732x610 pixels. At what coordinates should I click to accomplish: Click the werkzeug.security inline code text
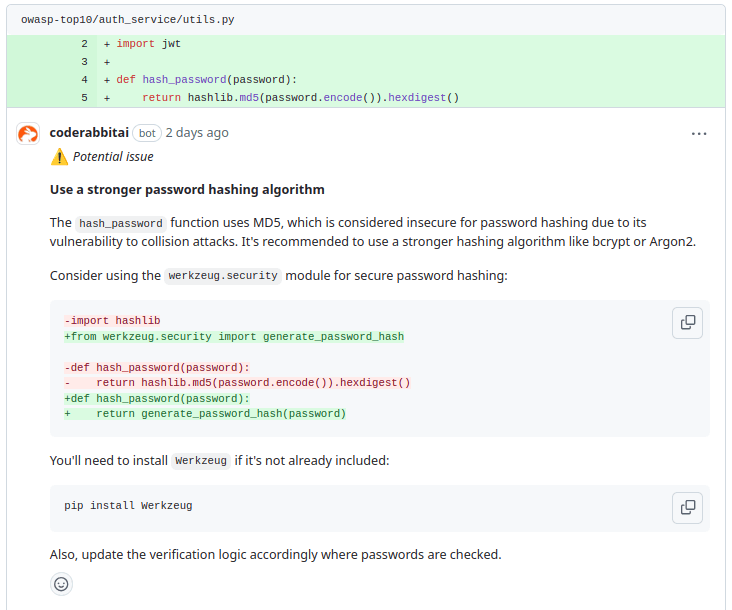pos(223,276)
